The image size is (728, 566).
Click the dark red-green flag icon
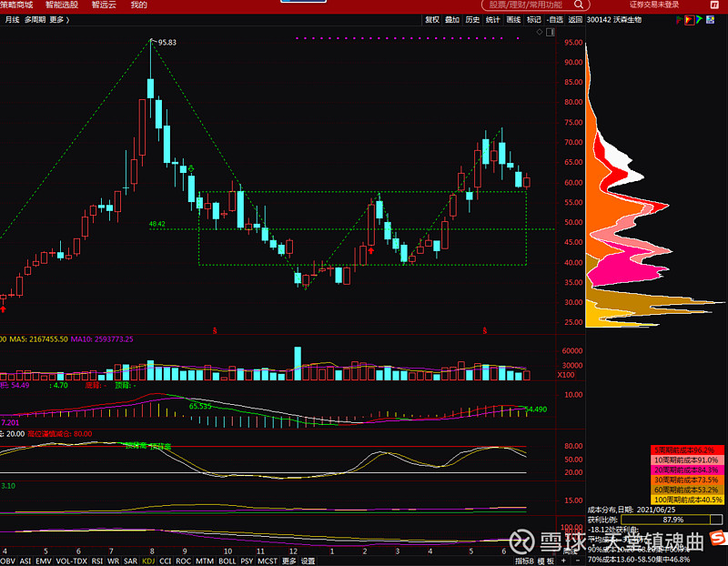(679, 19)
